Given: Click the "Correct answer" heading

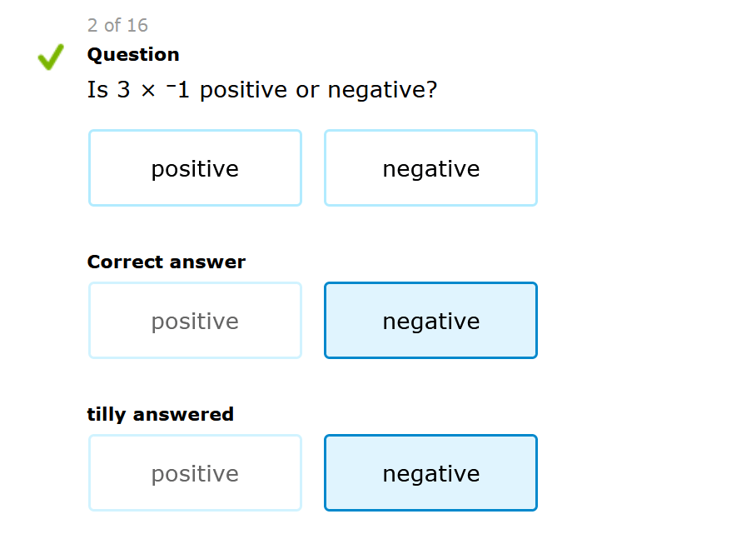Looking at the screenshot, I should (166, 262).
